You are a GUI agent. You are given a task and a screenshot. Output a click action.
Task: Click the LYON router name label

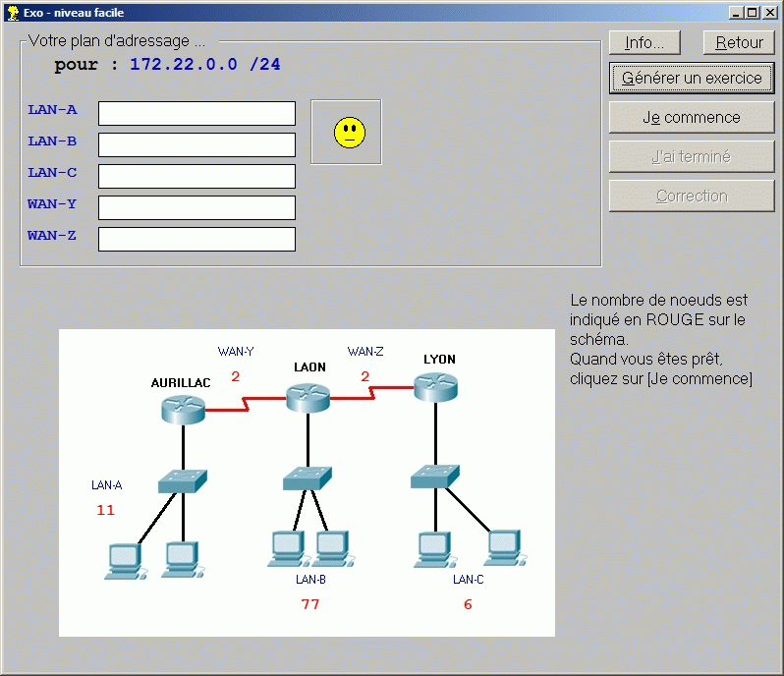tap(439, 359)
